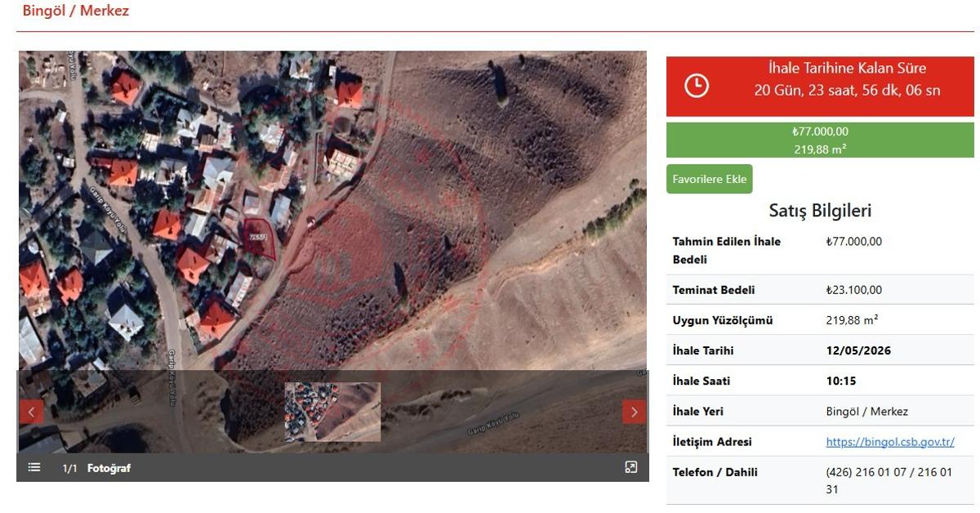Open the bingol.csb.gov.tr contact link
Viewport: 980px width, 513px height.
(889, 442)
